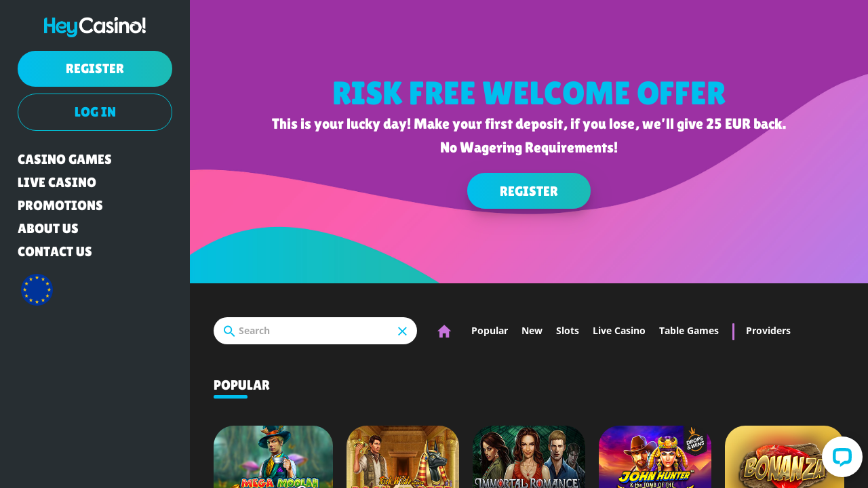Select the Popular category tab
868x488 pixels.
pyautogui.click(x=490, y=331)
